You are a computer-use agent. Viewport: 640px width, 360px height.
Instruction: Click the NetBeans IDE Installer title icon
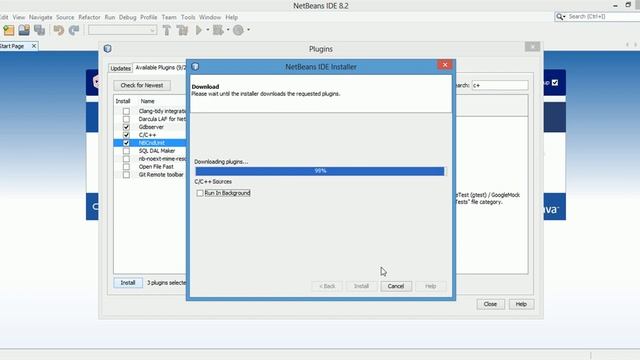pos(195,66)
